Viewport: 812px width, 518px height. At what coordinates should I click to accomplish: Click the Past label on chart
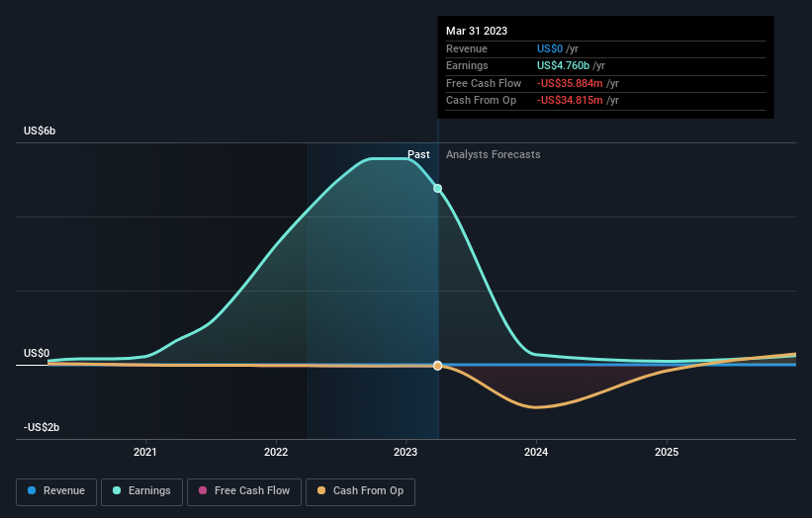point(418,155)
